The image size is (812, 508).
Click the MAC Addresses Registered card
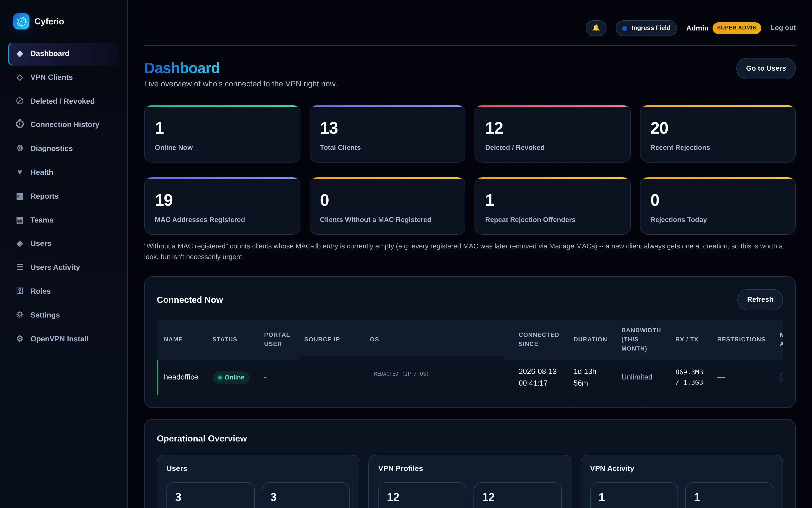tap(222, 206)
